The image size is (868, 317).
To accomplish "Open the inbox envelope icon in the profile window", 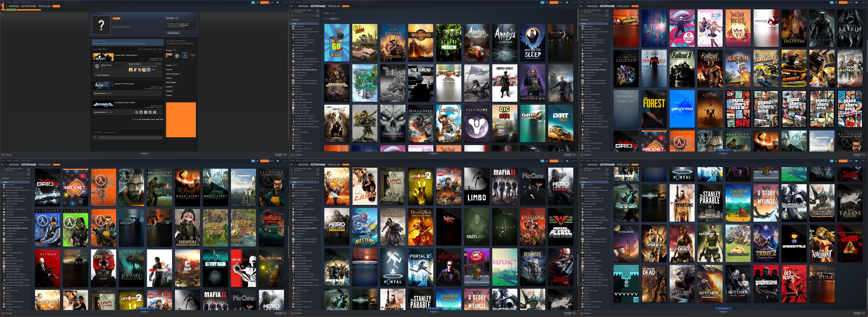I will pyautogui.click(x=257, y=2).
